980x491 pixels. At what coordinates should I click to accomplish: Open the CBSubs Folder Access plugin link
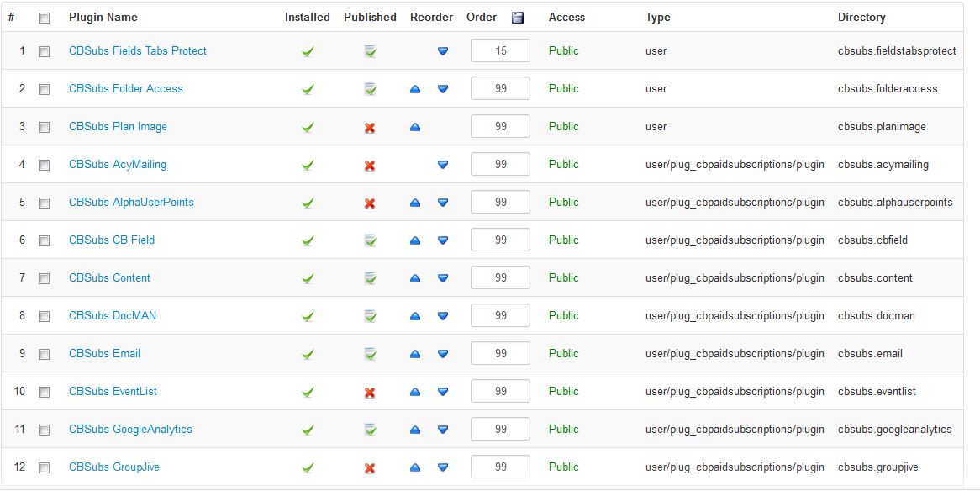point(125,89)
